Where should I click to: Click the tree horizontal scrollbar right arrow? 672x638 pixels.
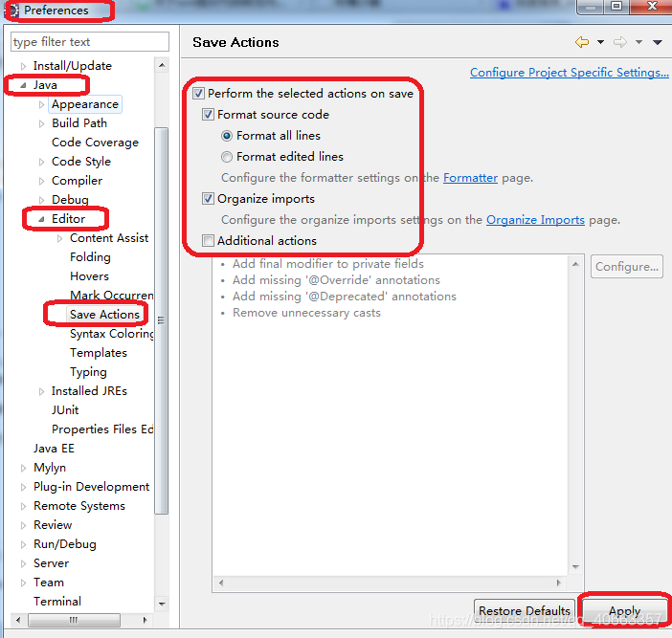[x=146, y=620]
